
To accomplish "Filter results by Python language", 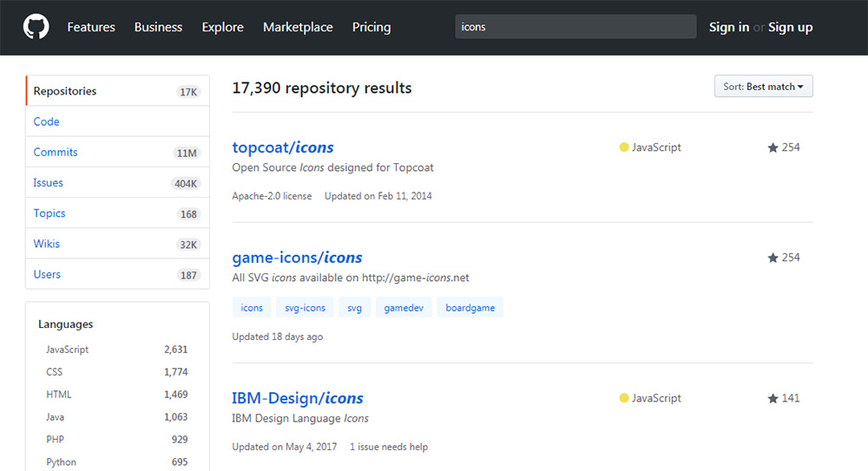I will [x=62, y=462].
